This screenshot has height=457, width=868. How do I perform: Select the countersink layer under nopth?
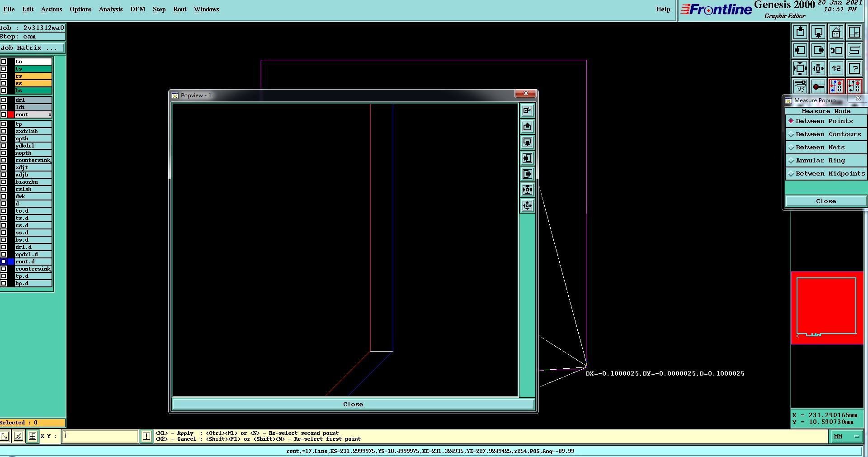[33, 160]
